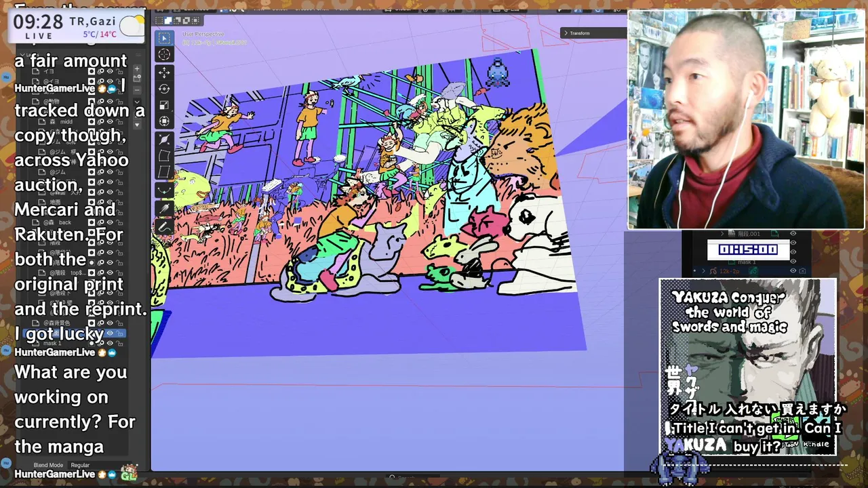The height and width of the screenshot is (488, 868).
Task: Select the Annotate pencil tool
Action: pyautogui.click(x=164, y=226)
